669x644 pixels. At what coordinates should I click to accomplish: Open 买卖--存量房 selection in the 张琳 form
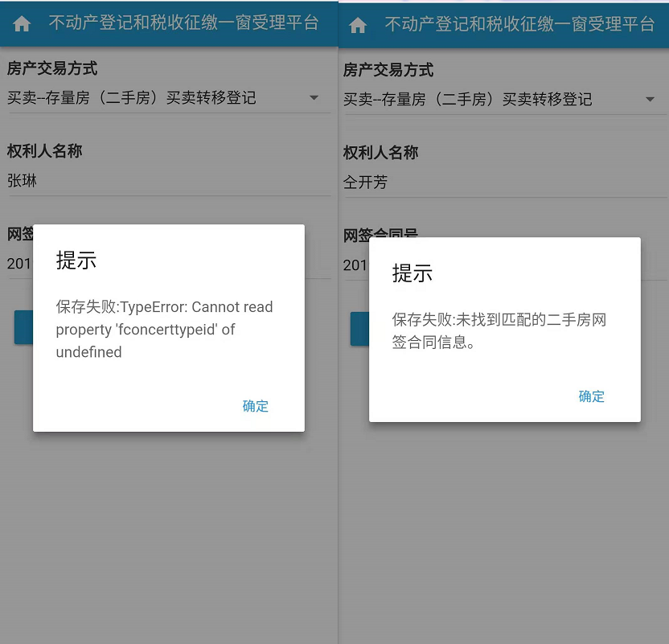tap(132, 98)
